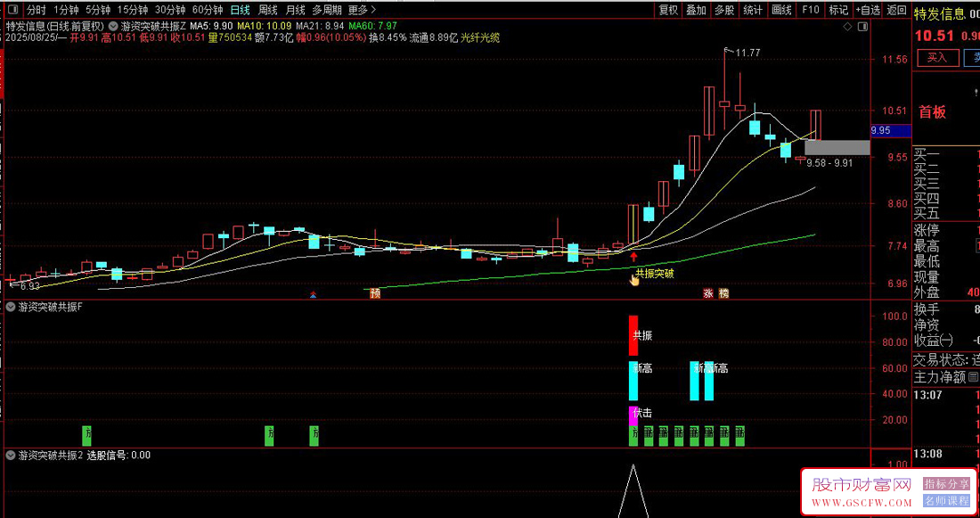Switch to the 30分钟 period
Viewport: 980px width, 518px height.
pyautogui.click(x=171, y=10)
